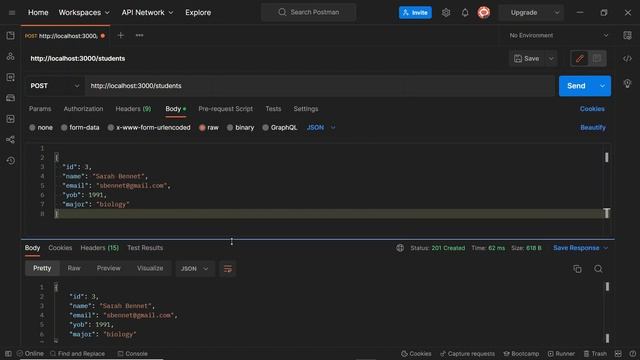Open the code snippet icon
640x360 pixels.
click(x=627, y=59)
